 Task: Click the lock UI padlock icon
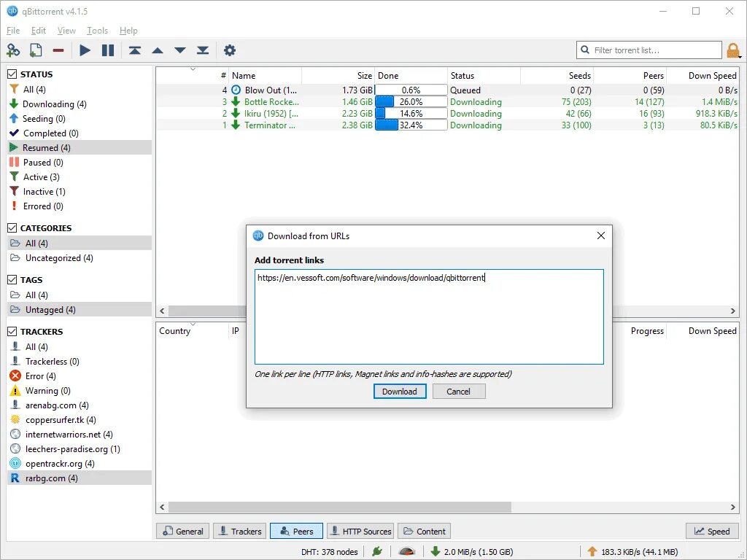732,50
